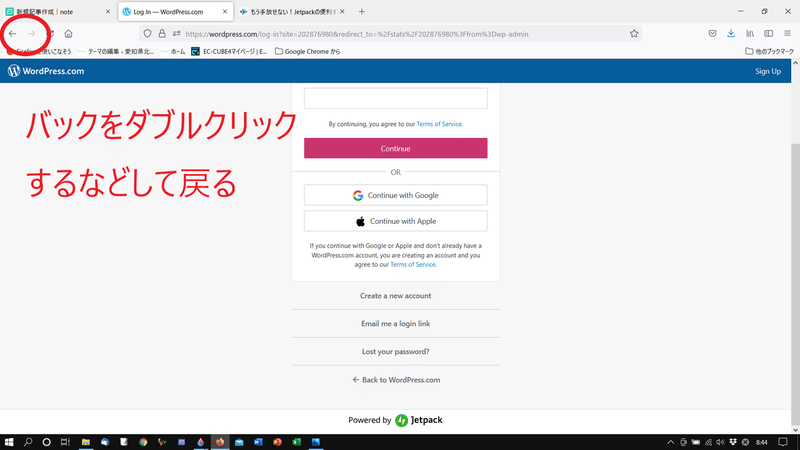Click Create a new account
The height and width of the screenshot is (450, 800).
click(395, 295)
